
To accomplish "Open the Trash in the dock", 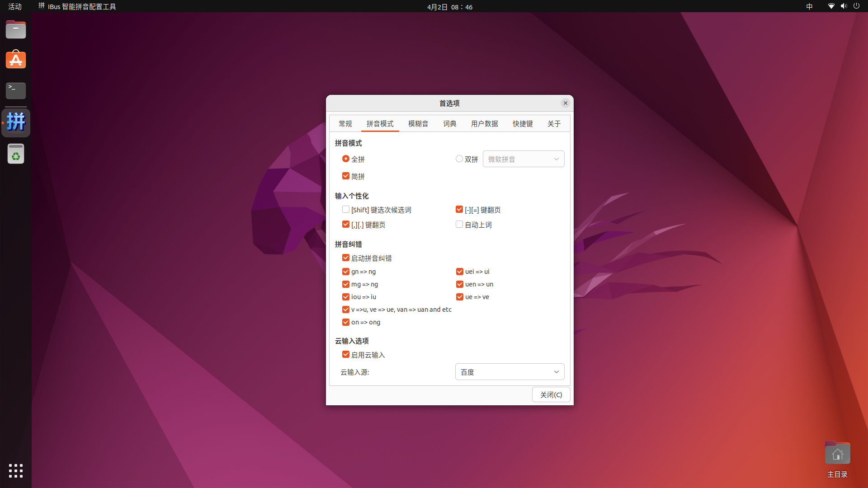I will point(16,154).
